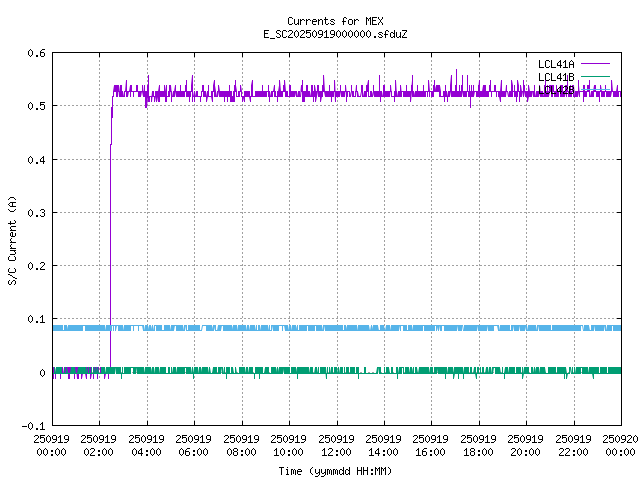Click the 'S/C Current (A)' y-axis label

click(12, 239)
